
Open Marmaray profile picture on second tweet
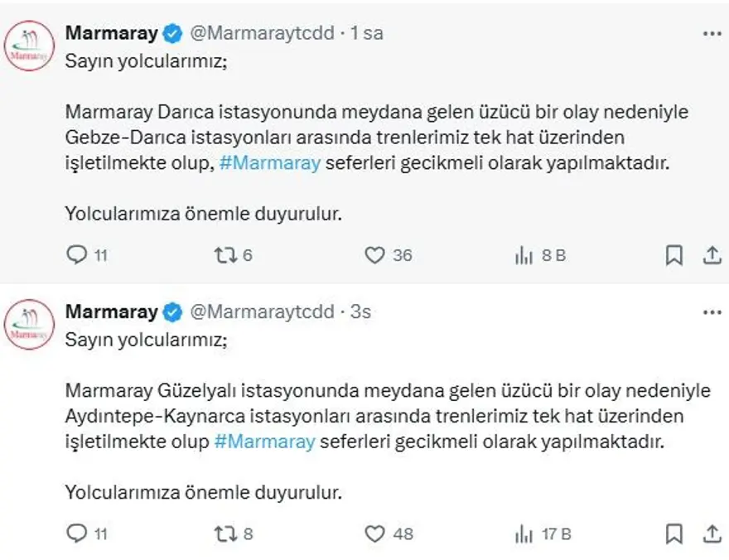pyautogui.click(x=30, y=325)
